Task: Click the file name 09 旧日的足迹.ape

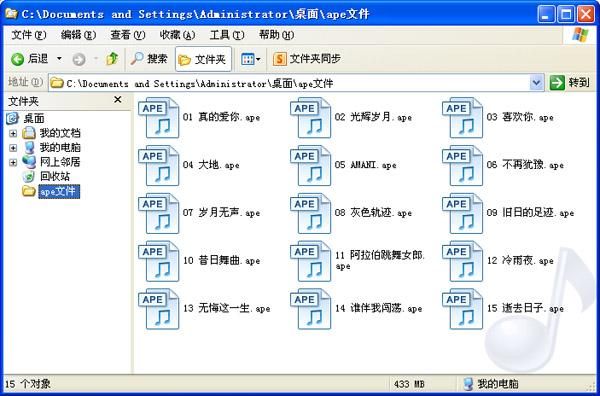Action: (530, 213)
